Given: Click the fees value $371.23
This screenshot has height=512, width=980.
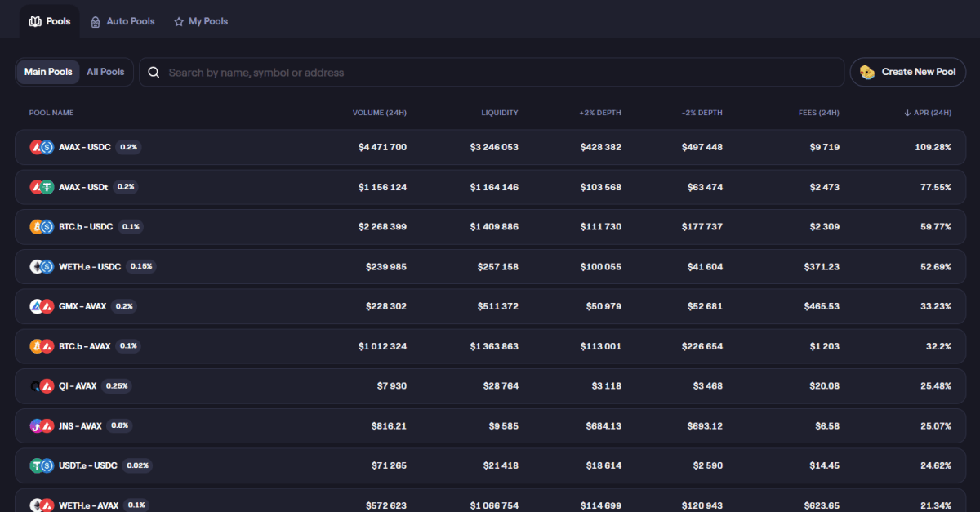Looking at the screenshot, I should (822, 266).
